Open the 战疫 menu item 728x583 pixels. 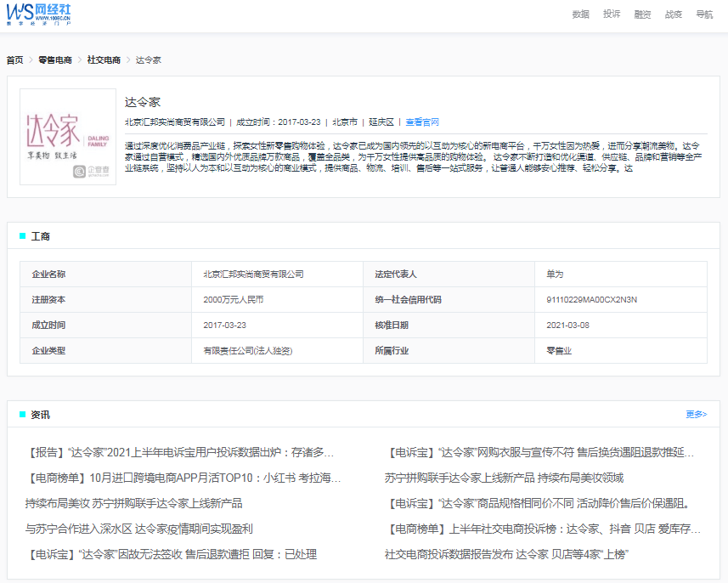674,14
